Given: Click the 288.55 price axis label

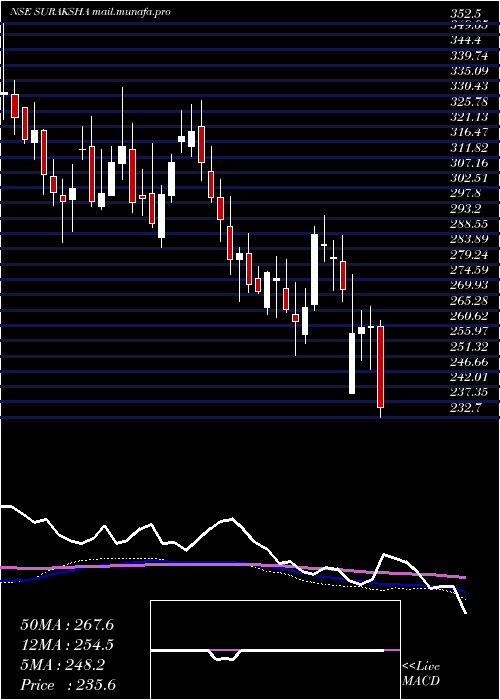Looking at the screenshot, I should point(470,224).
